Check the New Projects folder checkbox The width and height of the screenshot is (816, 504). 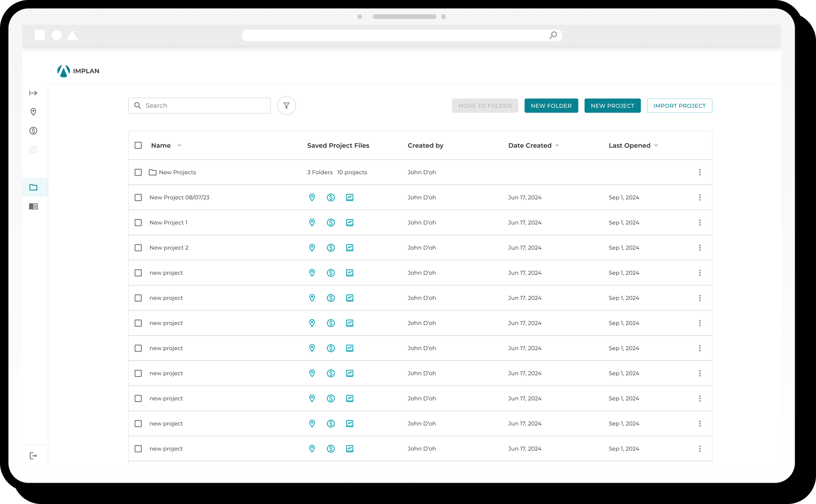[x=138, y=172]
